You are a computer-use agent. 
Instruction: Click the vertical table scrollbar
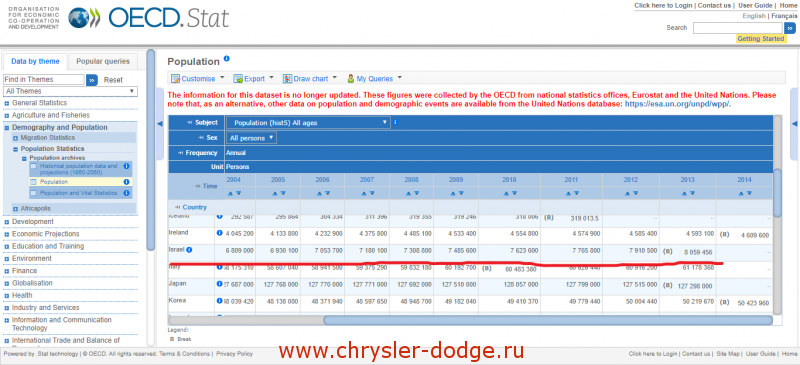click(x=777, y=193)
